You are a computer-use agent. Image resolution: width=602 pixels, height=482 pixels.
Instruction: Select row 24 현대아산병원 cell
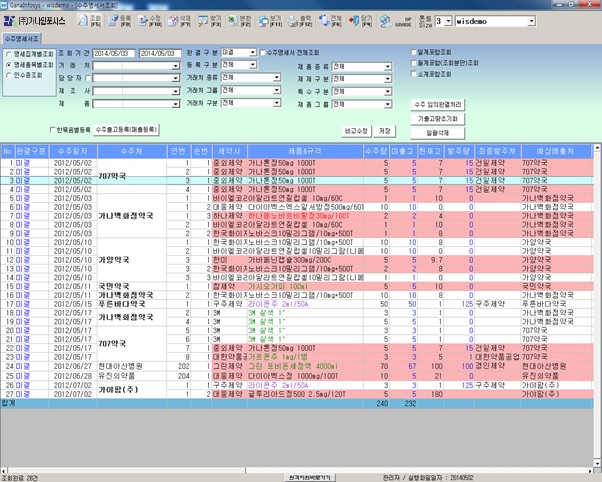(132, 366)
